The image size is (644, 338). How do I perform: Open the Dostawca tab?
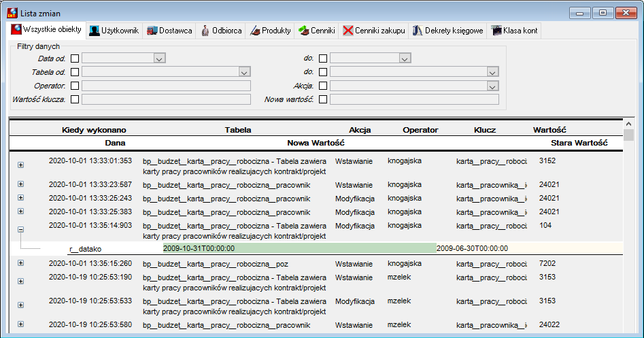click(x=169, y=31)
